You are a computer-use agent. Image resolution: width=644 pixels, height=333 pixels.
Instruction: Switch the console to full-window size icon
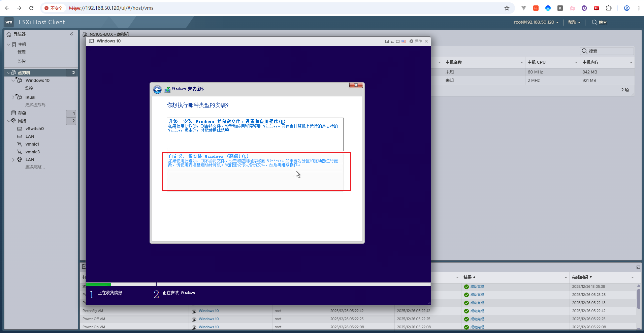point(398,41)
